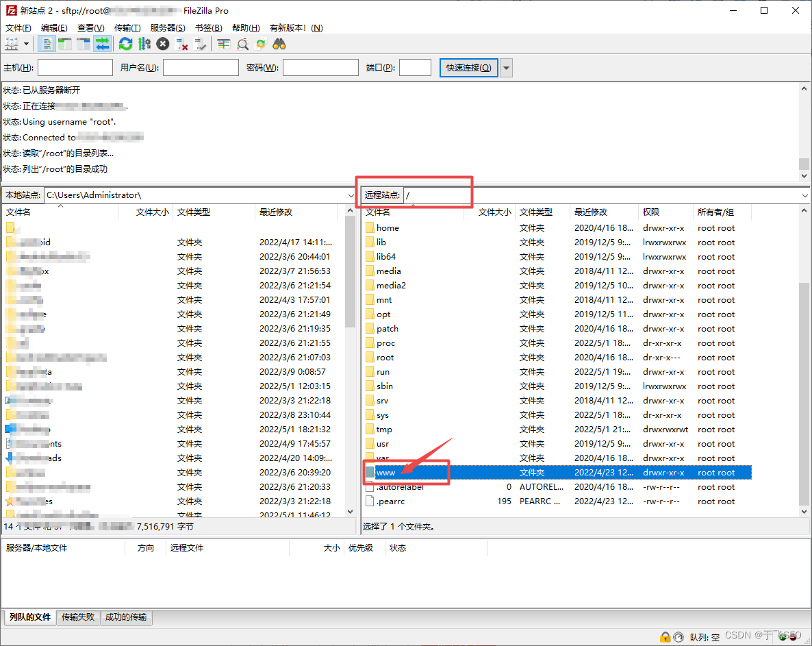This screenshot has height=646, width=812.
Task: Open the 编辑(E) menu
Action: (x=54, y=28)
